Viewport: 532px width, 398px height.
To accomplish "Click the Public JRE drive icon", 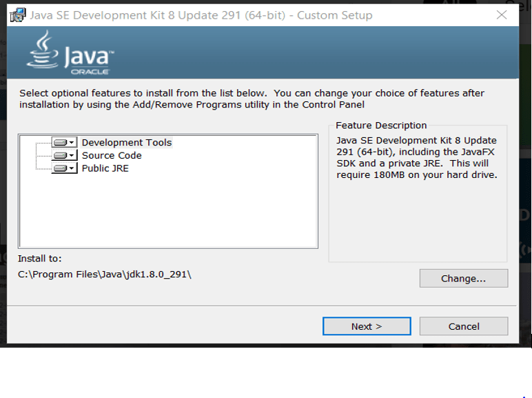I will pos(61,168).
